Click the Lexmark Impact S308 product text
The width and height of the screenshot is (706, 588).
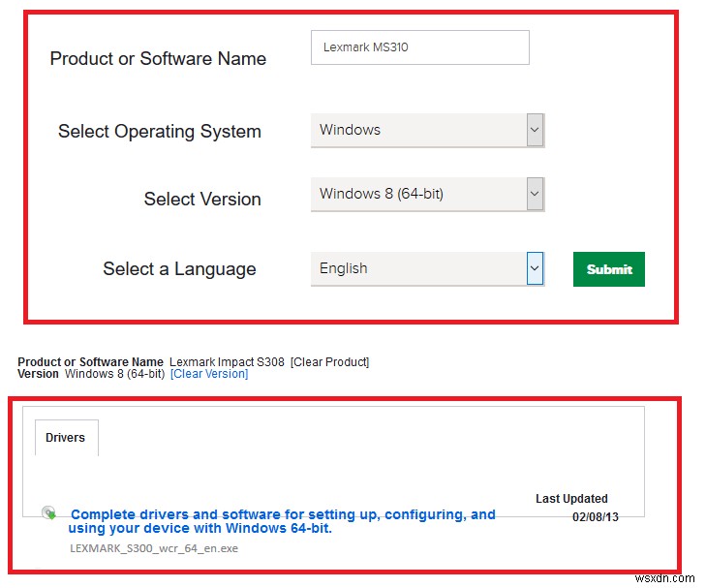[227, 362]
